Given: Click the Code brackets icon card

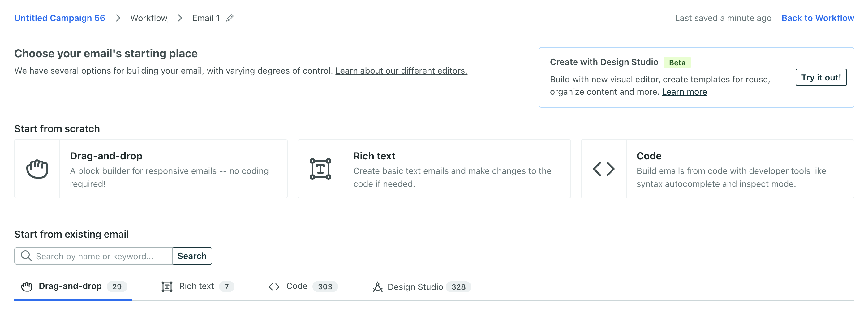Looking at the screenshot, I should click(604, 169).
